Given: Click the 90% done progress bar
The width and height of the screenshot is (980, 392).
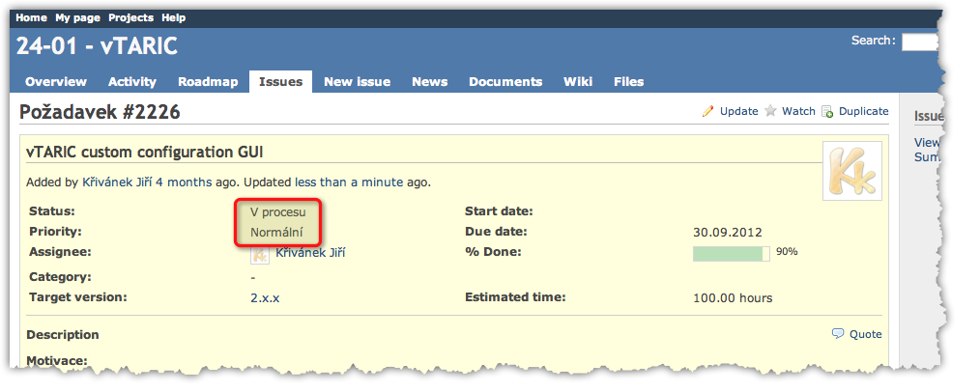Looking at the screenshot, I should 732,253.
